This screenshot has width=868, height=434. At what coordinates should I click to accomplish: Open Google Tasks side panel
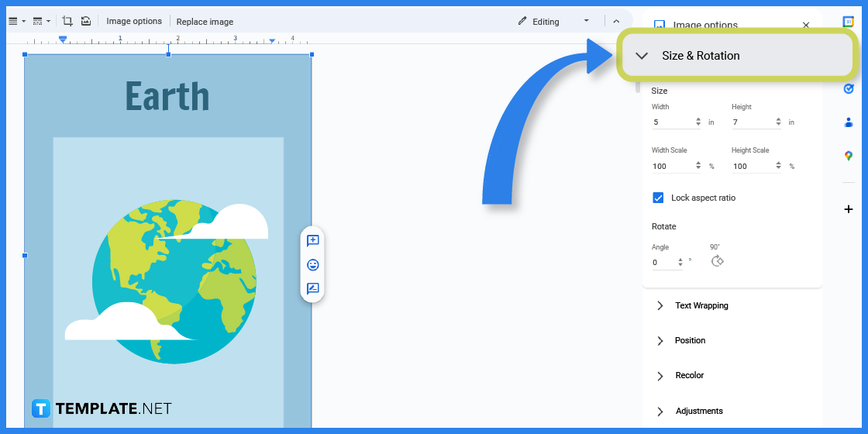(848, 88)
